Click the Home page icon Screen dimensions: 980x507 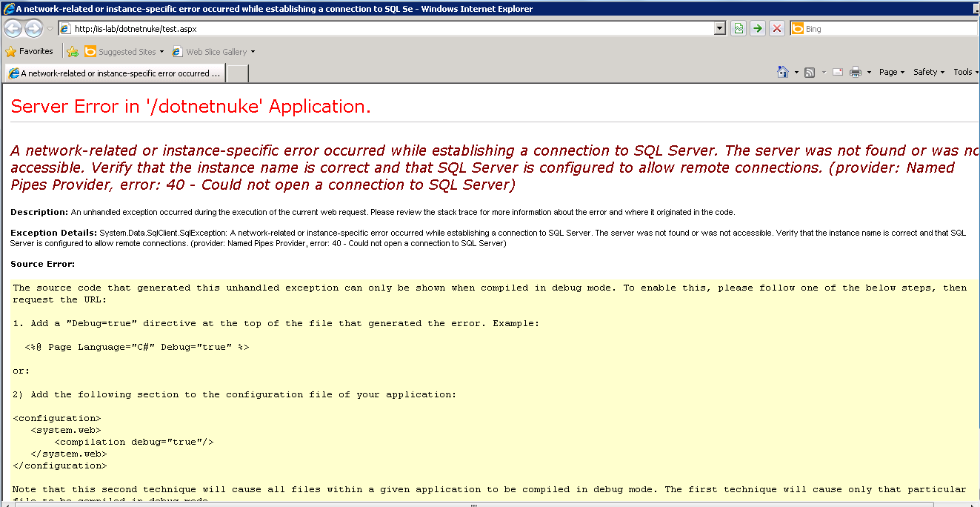click(x=783, y=72)
